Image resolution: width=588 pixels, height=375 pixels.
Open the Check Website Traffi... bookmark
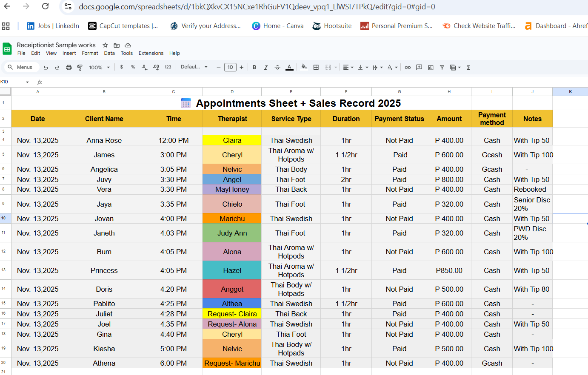tap(479, 26)
